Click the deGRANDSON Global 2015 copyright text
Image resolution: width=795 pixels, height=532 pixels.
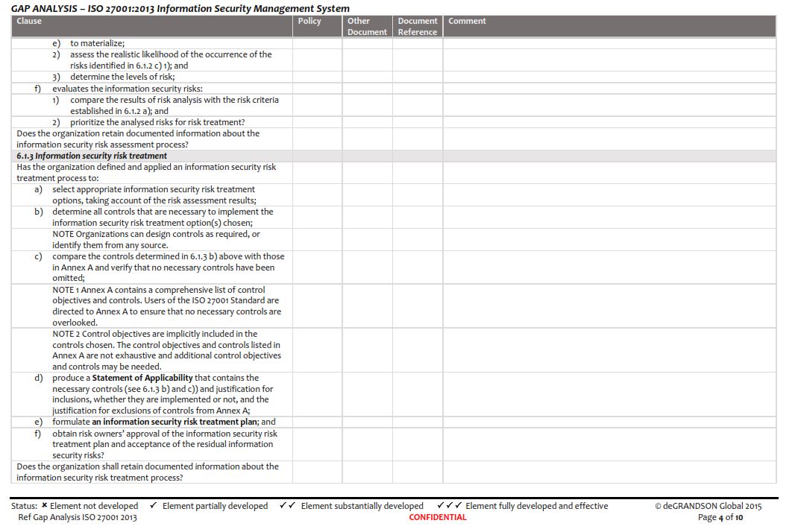[710, 506]
